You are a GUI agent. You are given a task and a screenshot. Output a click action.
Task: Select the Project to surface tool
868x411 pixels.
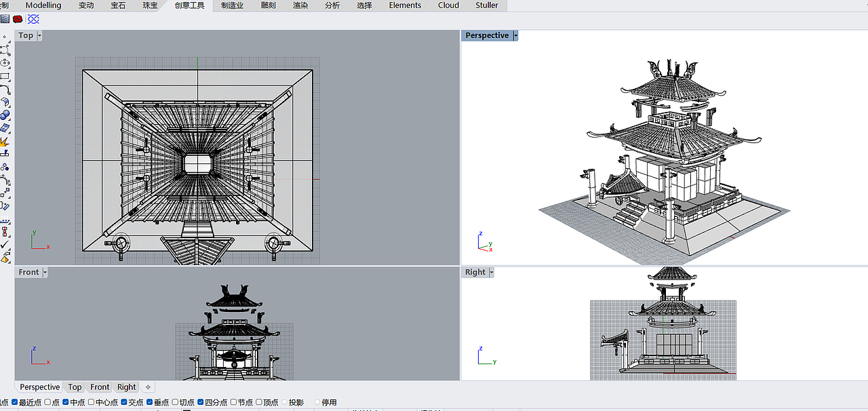[x=5, y=154]
